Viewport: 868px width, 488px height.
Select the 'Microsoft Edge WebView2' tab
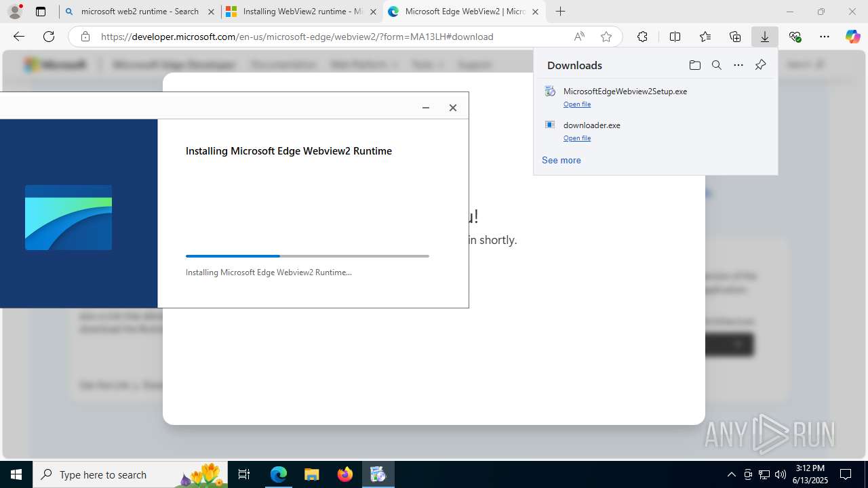465,12
